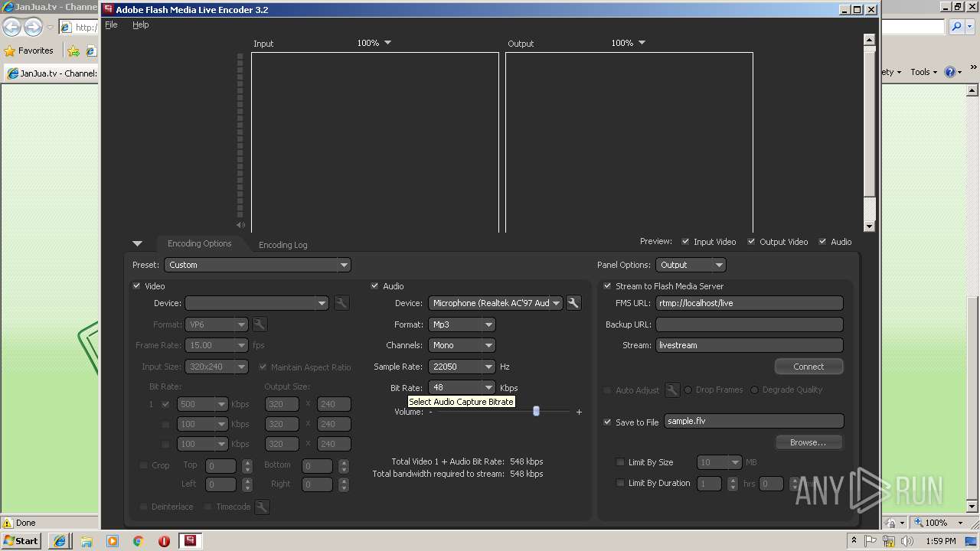
Task: Open Output zoom 100% dropdown
Action: click(629, 44)
